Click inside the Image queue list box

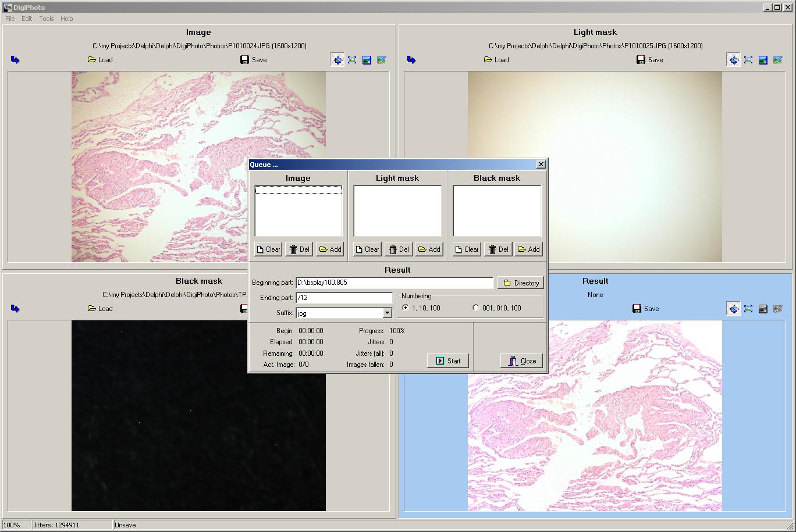[298, 211]
